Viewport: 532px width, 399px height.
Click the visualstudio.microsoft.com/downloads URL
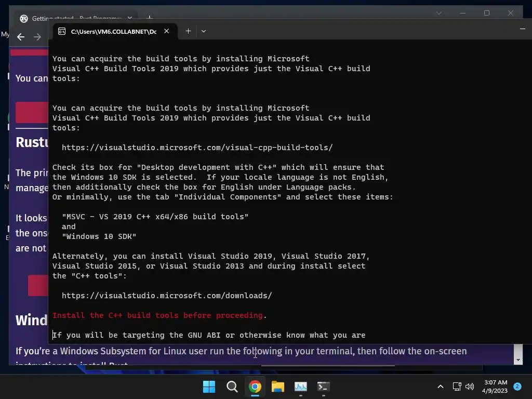click(x=167, y=296)
